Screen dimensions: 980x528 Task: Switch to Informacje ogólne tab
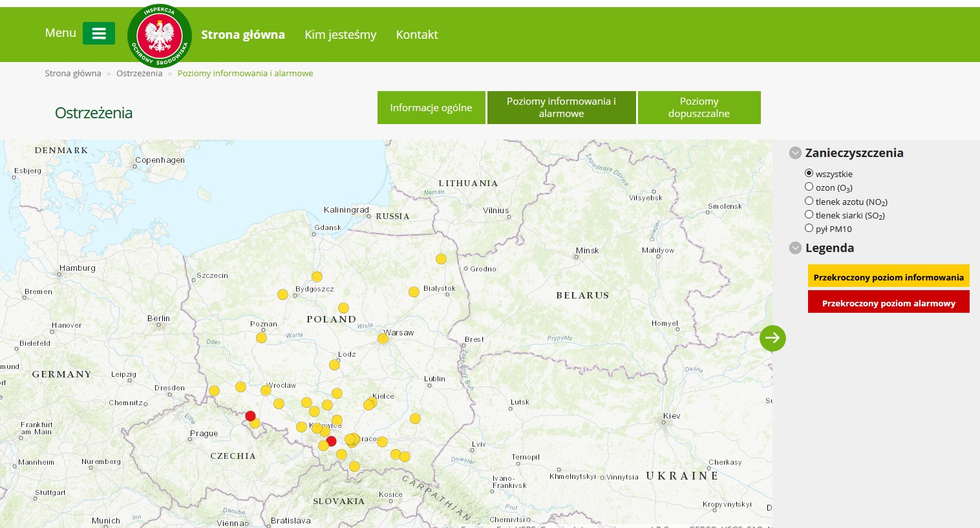pyautogui.click(x=431, y=107)
